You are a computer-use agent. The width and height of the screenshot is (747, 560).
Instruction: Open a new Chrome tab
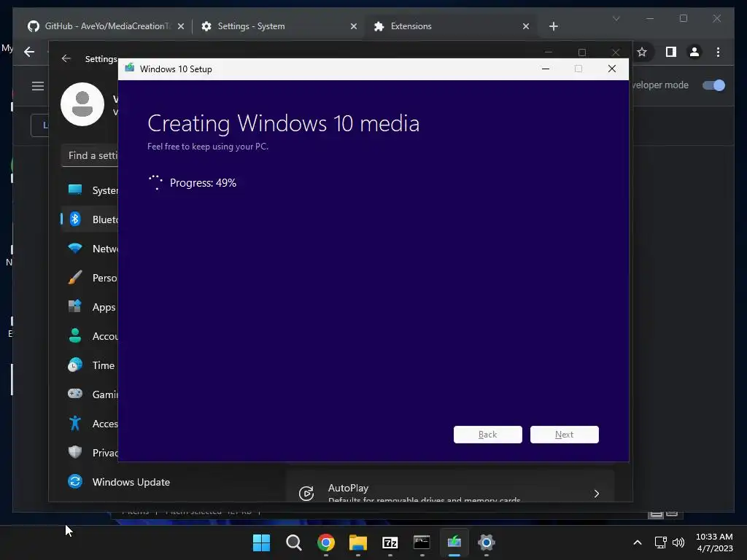pyautogui.click(x=553, y=27)
